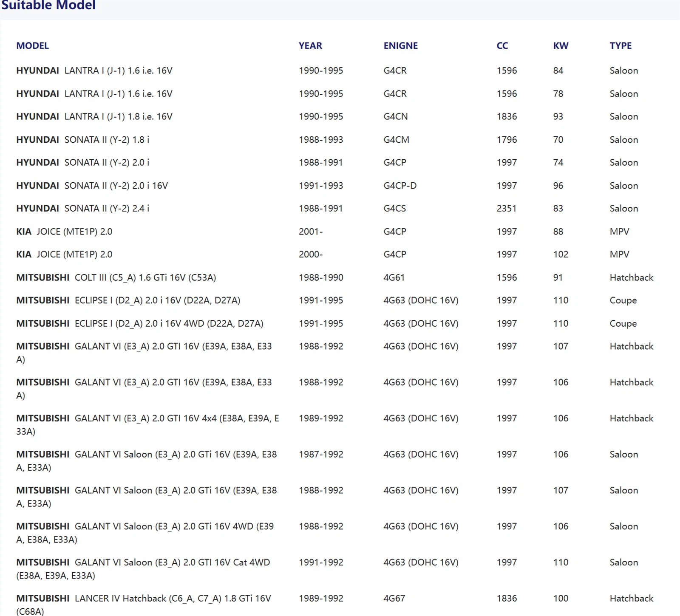Click the year 1989-1992 of GALANT VI 4x4
This screenshot has width=680, height=616.
click(321, 418)
